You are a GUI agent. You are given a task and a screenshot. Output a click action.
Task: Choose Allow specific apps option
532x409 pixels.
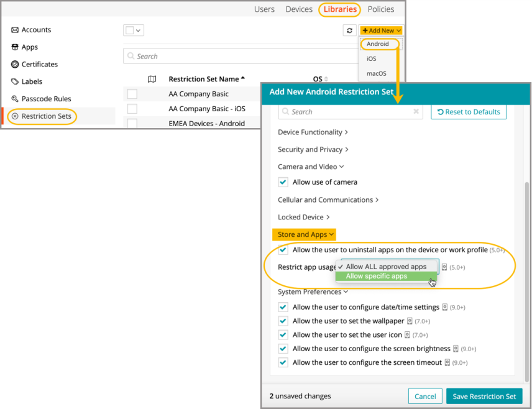click(x=377, y=277)
